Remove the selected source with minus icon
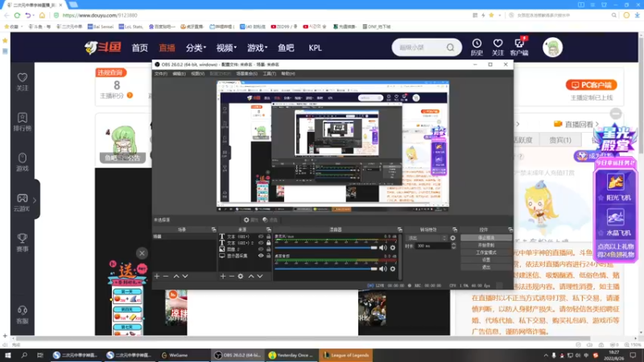The image size is (644, 362). (x=232, y=276)
